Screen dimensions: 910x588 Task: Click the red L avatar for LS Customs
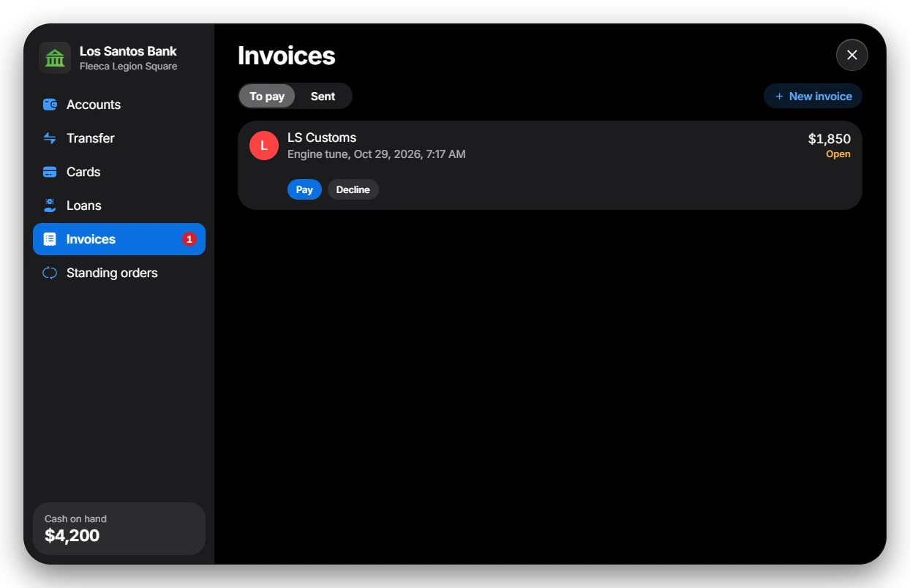[264, 146]
